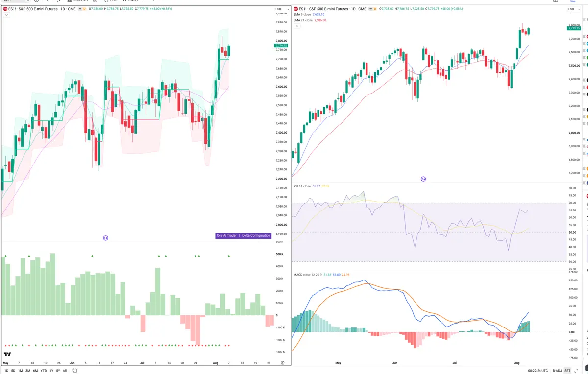Click Ocs Ai Trader Delta Configuration label
The width and height of the screenshot is (588, 374).
coord(244,235)
